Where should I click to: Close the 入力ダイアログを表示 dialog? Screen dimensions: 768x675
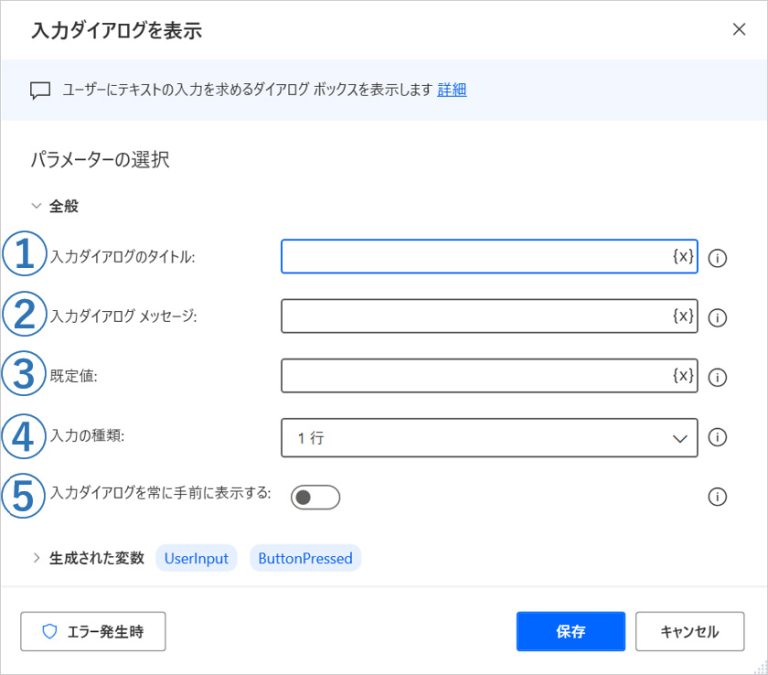coord(739,29)
